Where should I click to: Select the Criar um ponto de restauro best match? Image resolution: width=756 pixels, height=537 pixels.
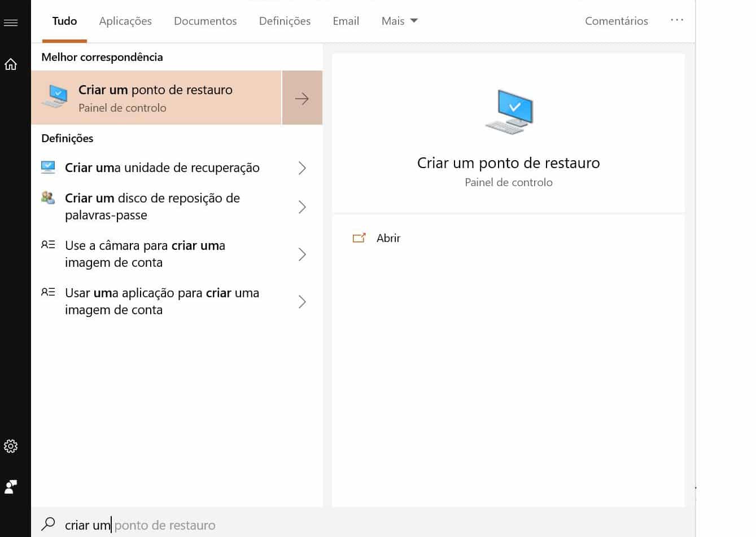(x=156, y=98)
